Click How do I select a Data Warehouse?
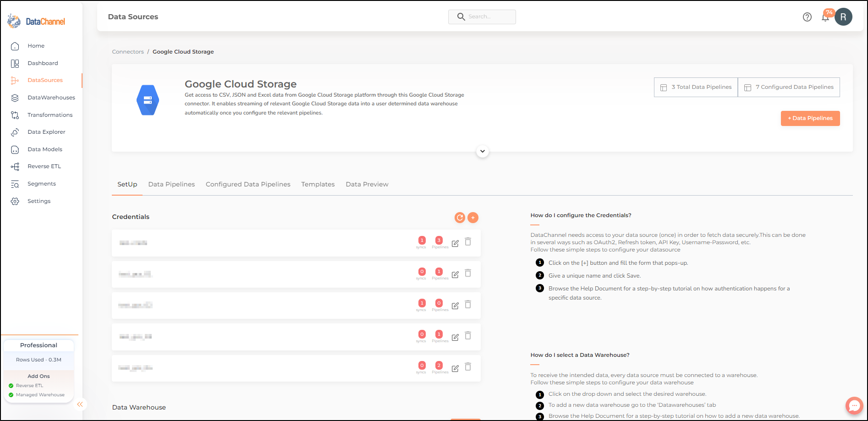The image size is (868, 421). click(580, 355)
